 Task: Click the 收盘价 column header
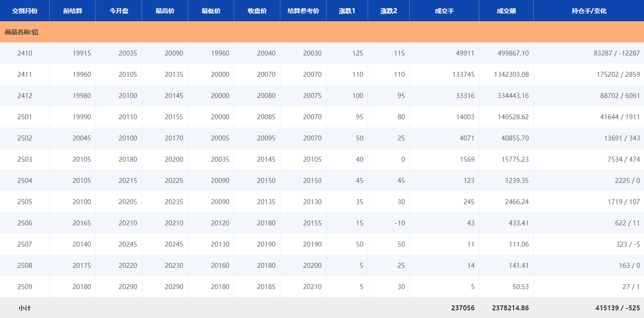coord(257,11)
